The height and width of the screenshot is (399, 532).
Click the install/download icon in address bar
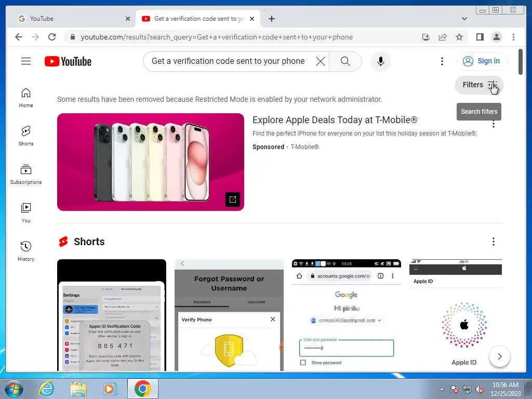pyautogui.click(x=426, y=37)
